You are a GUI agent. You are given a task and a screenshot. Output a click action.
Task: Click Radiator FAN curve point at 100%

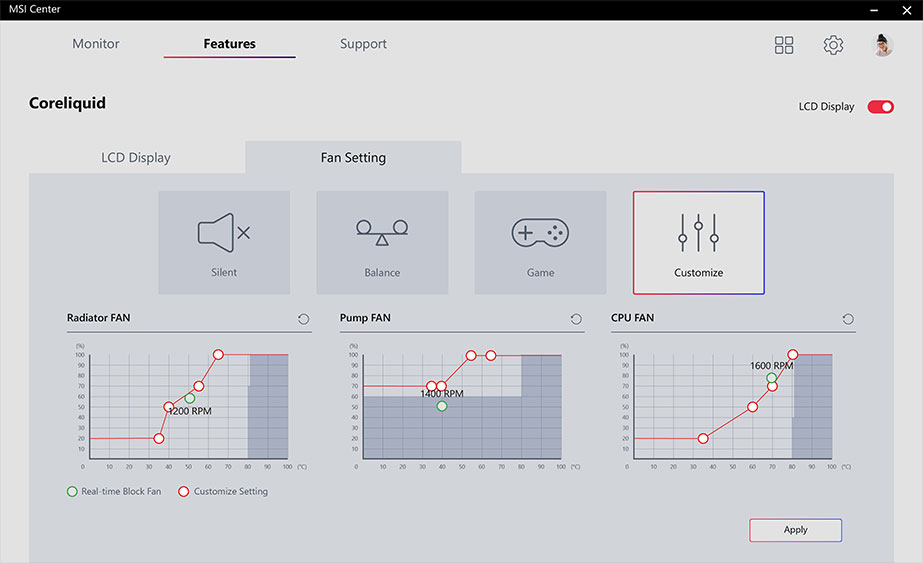coord(218,354)
